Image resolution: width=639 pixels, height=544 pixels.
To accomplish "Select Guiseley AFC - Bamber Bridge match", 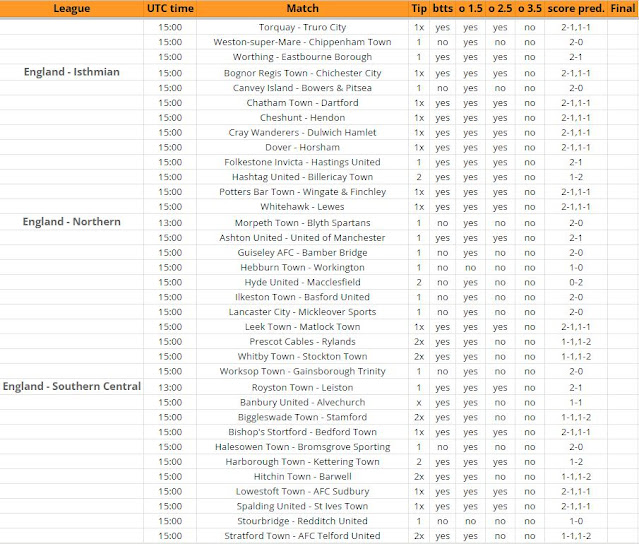I will [302, 253].
